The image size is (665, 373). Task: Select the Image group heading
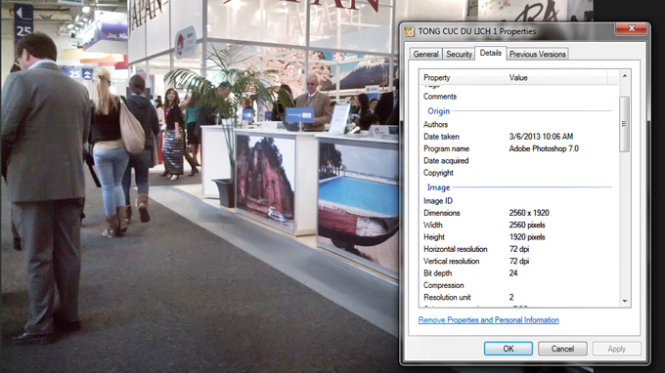(438, 188)
